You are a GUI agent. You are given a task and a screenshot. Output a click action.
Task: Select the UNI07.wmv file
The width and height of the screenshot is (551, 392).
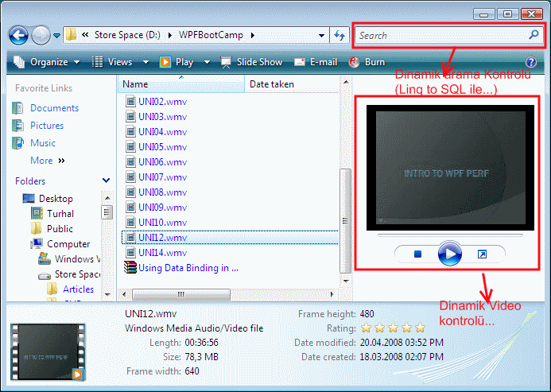tap(162, 177)
